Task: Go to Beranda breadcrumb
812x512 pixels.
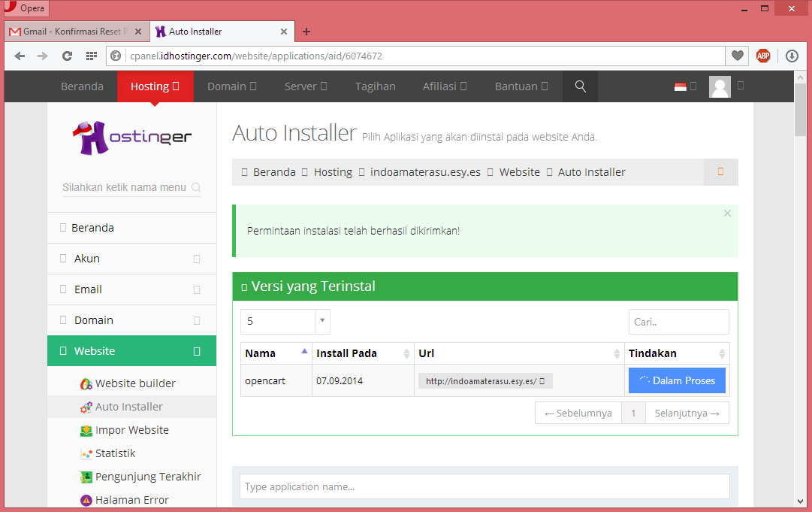Action: [x=274, y=172]
